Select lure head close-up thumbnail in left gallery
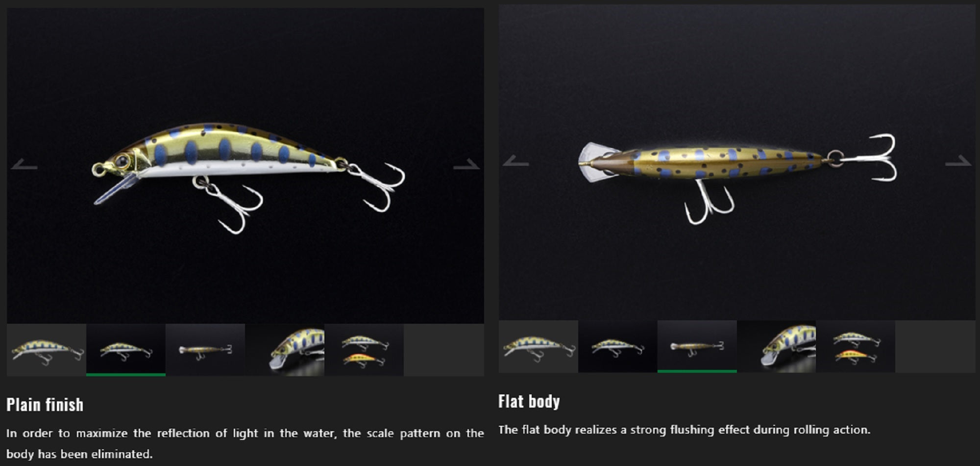Screen dimensions: 980x466 tap(285, 350)
